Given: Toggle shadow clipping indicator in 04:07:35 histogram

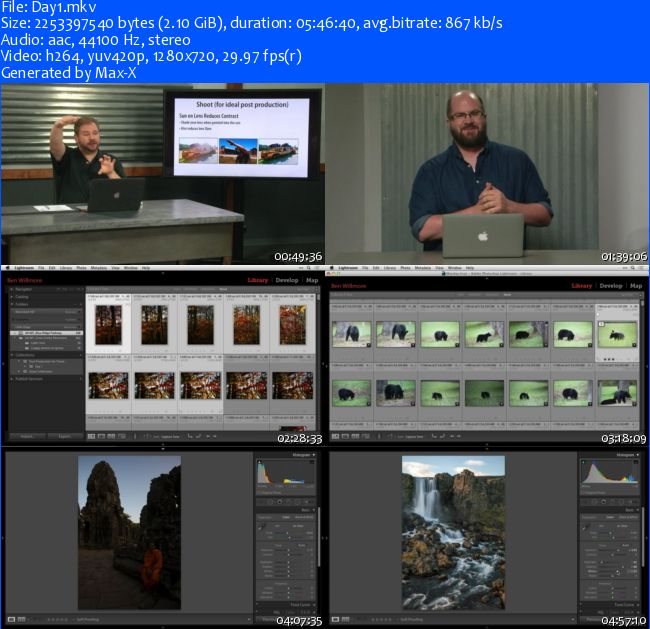Looking at the screenshot, I should (260, 461).
